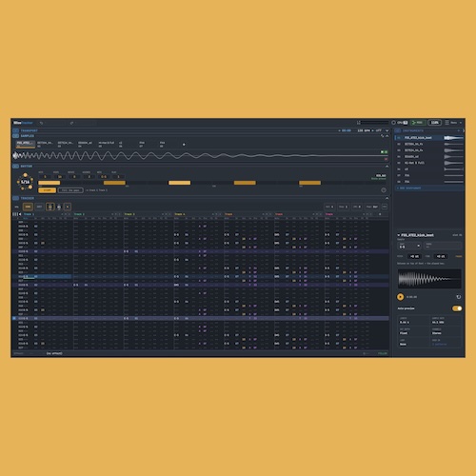Toggle the TRACKER section switch
Viewport: 476px width, 476px height.
15,198
